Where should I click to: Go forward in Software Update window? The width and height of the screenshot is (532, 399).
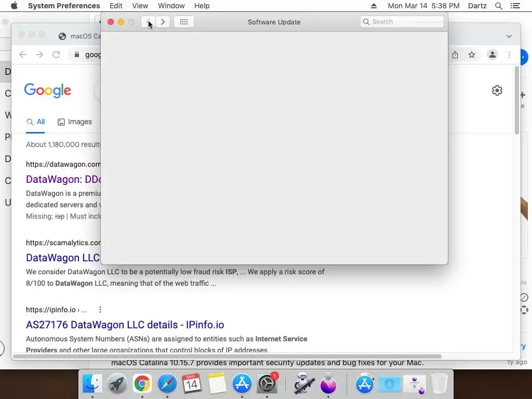(163, 22)
